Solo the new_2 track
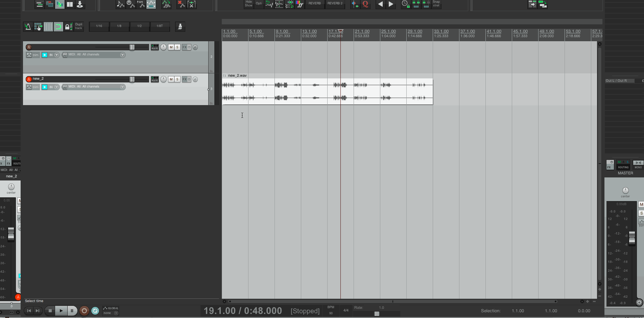 click(177, 79)
